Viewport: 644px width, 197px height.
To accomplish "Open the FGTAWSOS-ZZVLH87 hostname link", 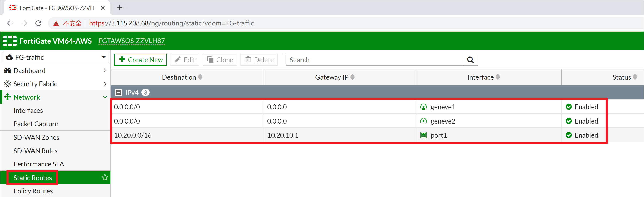I will pos(132,41).
